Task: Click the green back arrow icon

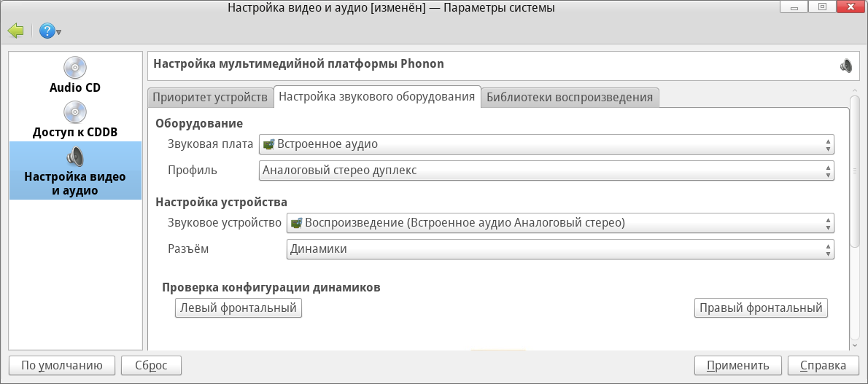Action: 15,31
